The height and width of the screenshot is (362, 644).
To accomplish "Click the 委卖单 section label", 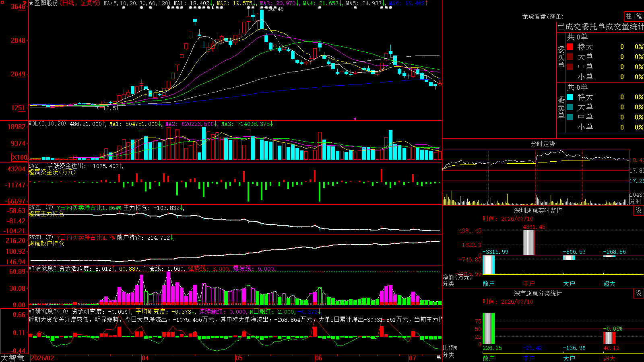I will 561,108.
